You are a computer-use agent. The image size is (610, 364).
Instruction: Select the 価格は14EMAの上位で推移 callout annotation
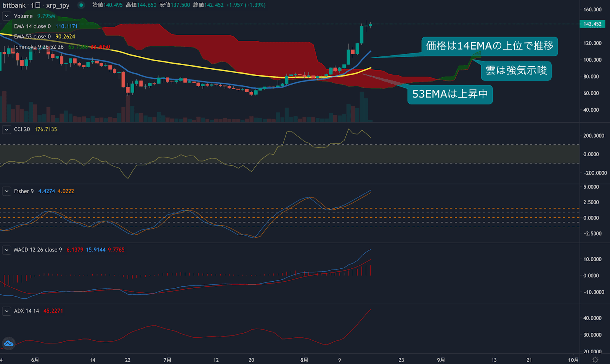tap(490, 46)
